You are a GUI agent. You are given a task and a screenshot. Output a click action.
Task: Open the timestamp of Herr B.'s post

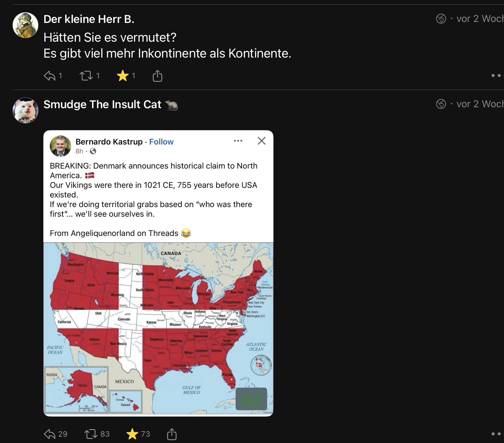[479, 19]
